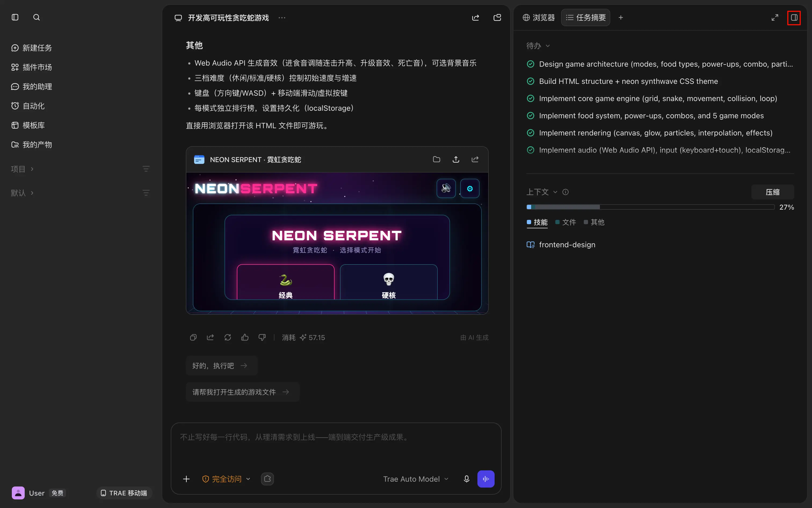Select the 经典 mode card in preview
This screenshot has width=812, height=508.
pos(285,282)
